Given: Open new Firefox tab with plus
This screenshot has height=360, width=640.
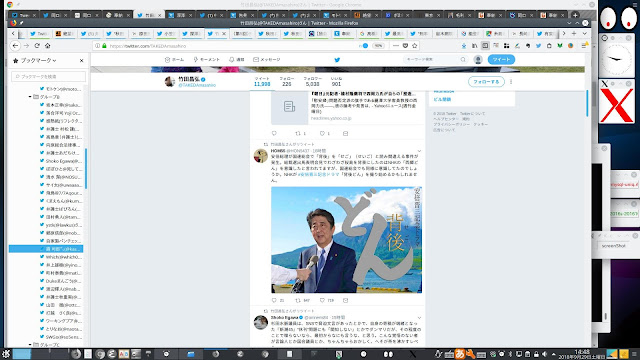Looking at the screenshot, I should tap(574, 33).
